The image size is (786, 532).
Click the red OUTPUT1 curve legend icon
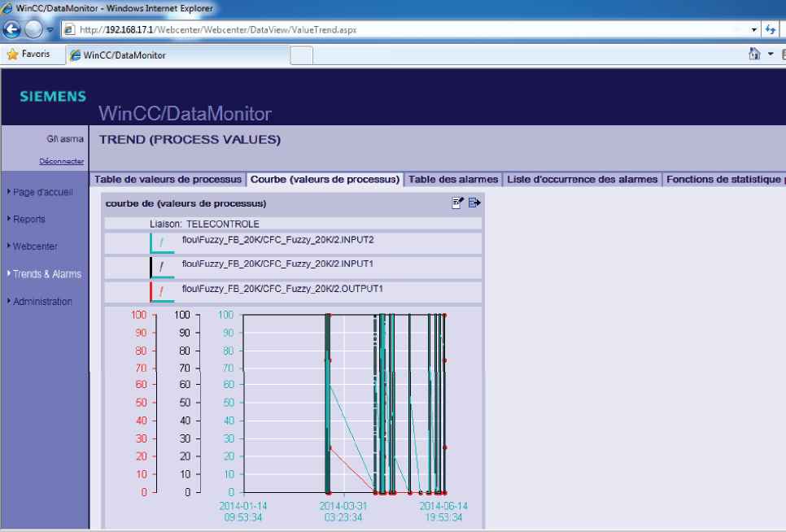pos(161,291)
